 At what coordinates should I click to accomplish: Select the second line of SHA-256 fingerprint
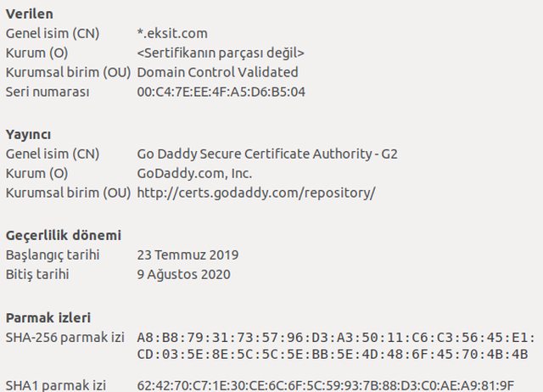coord(333,355)
